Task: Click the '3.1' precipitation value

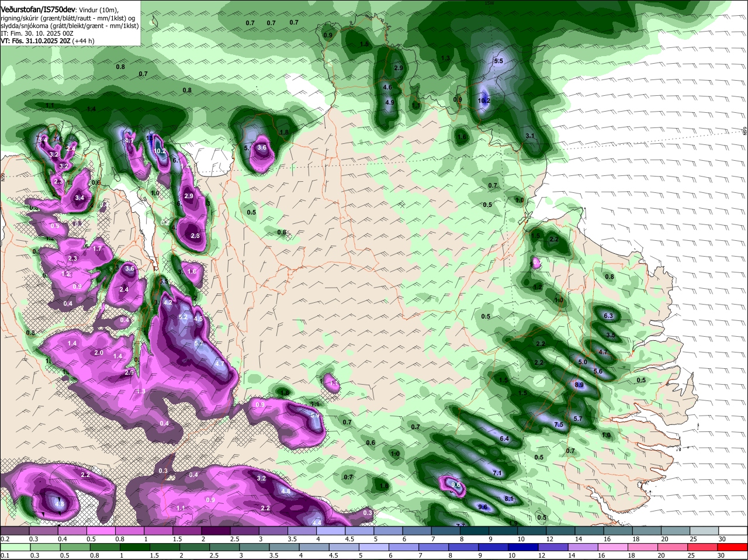Action: (x=530, y=136)
